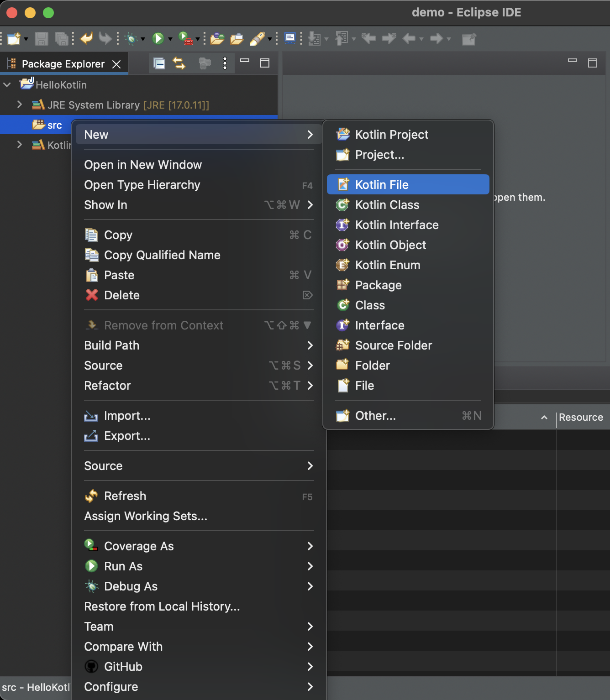610x700 pixels.
Task: Maximize the editor area
Action: coord(593,63)
